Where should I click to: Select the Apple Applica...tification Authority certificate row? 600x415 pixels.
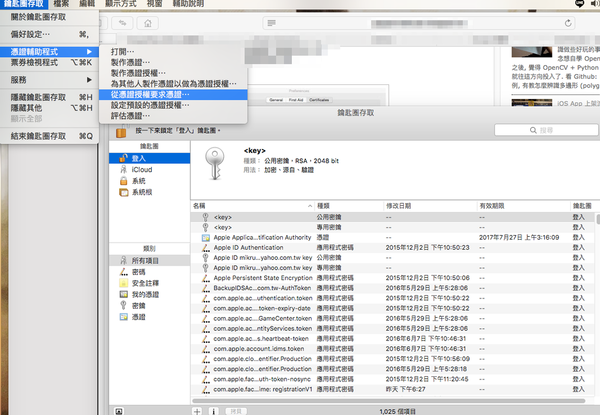(393, 238)
